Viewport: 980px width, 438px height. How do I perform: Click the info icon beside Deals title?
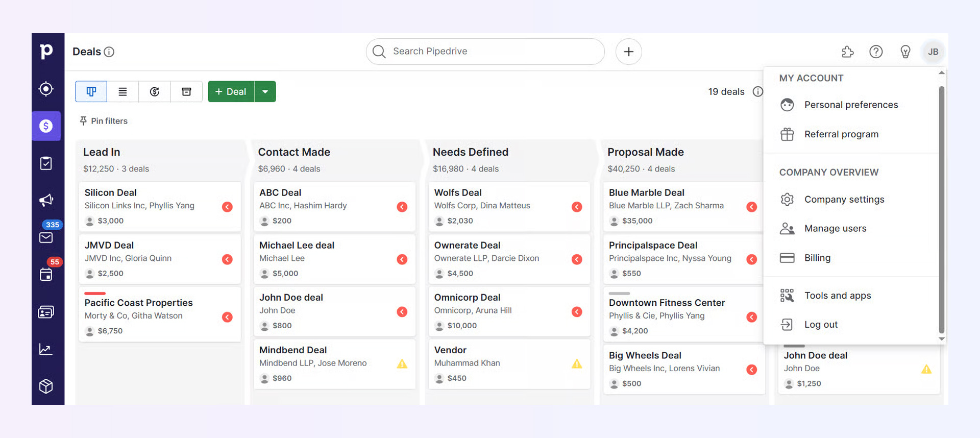pyautogui.click(x=109, y=52)
